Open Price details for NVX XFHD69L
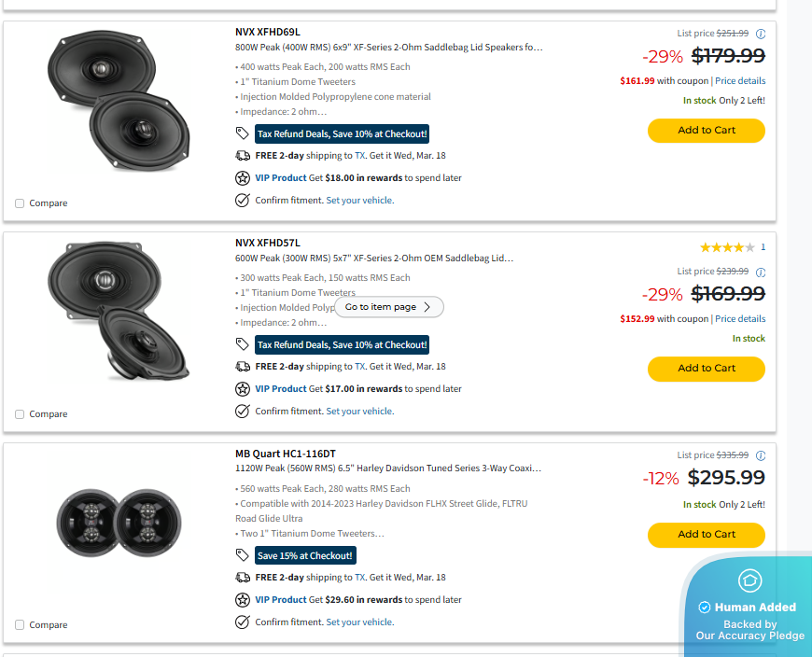This screenshot has width=812, height=657. [740, 81]
